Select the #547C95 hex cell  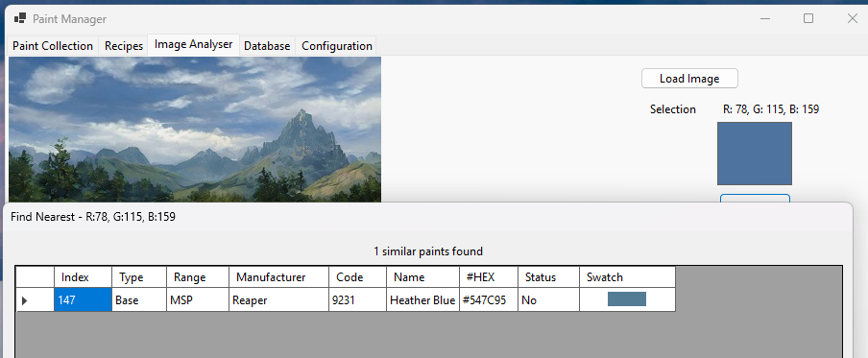click(488, 299)
